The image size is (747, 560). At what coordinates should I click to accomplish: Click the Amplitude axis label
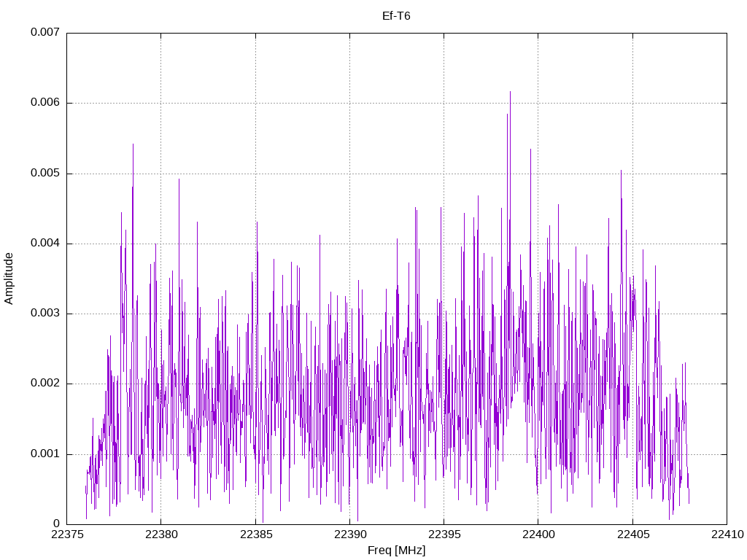coord(9,279)
